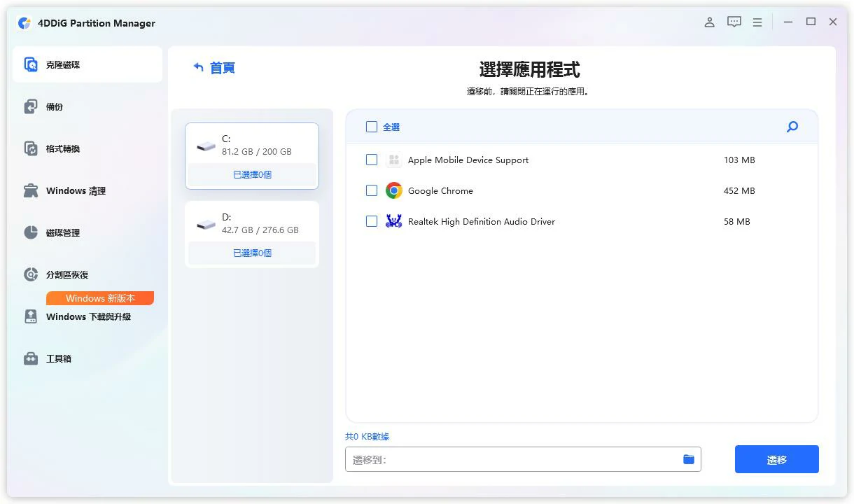Close the 4DDiG Partition Manager window
This screenshot has width=854, height=504.
click(x=833, y=22)
